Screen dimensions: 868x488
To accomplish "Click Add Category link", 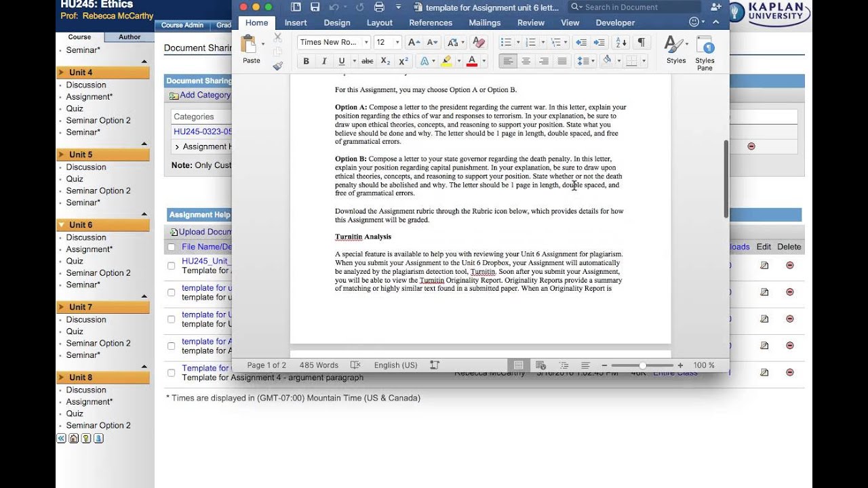I will [x=205, y=95].
